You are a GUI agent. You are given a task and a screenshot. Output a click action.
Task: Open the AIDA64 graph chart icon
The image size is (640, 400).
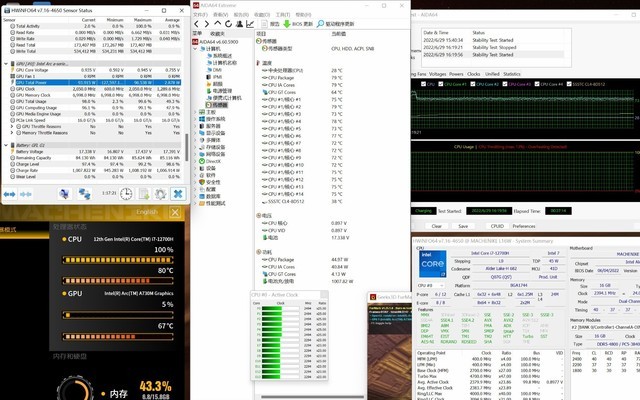pos(250,24)
